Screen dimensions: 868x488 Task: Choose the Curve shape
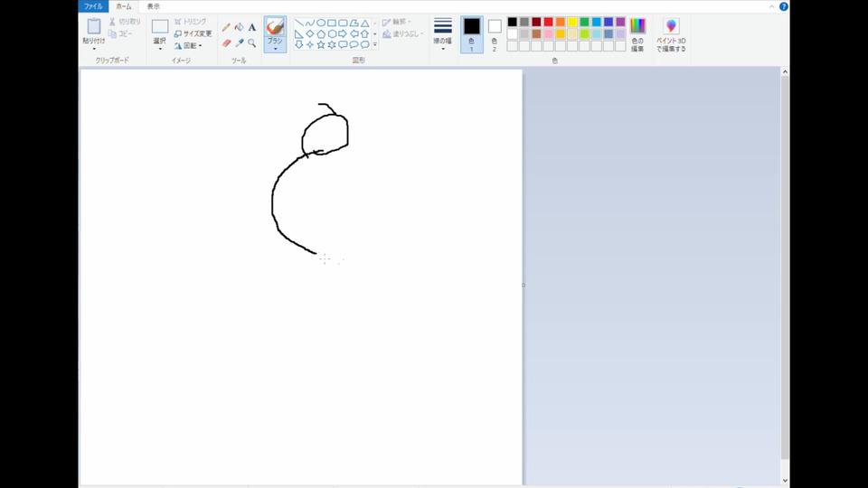(x=310, y=23)
